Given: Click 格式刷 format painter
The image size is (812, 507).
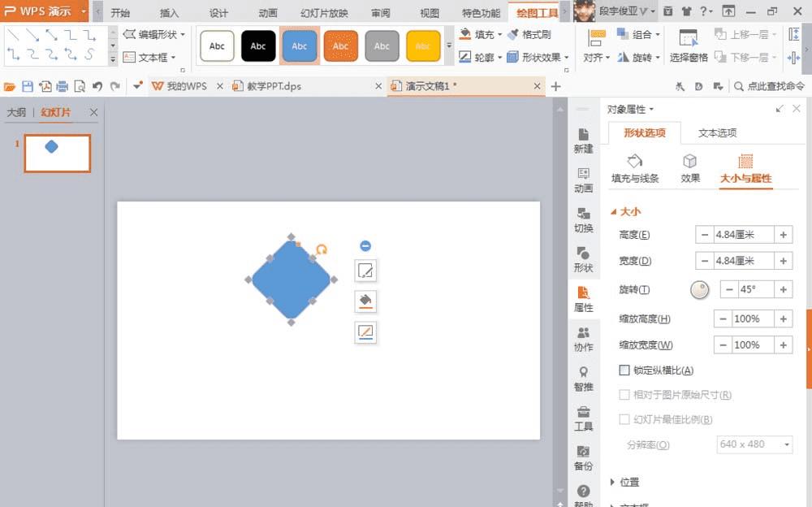Looking at the screenshot, I should (x=529, y=35).
